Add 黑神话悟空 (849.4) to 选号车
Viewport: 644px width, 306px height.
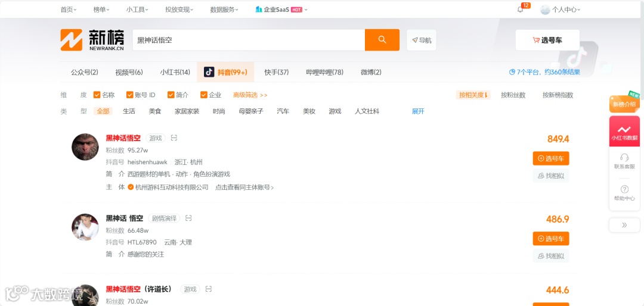click(x=551, y=158)
